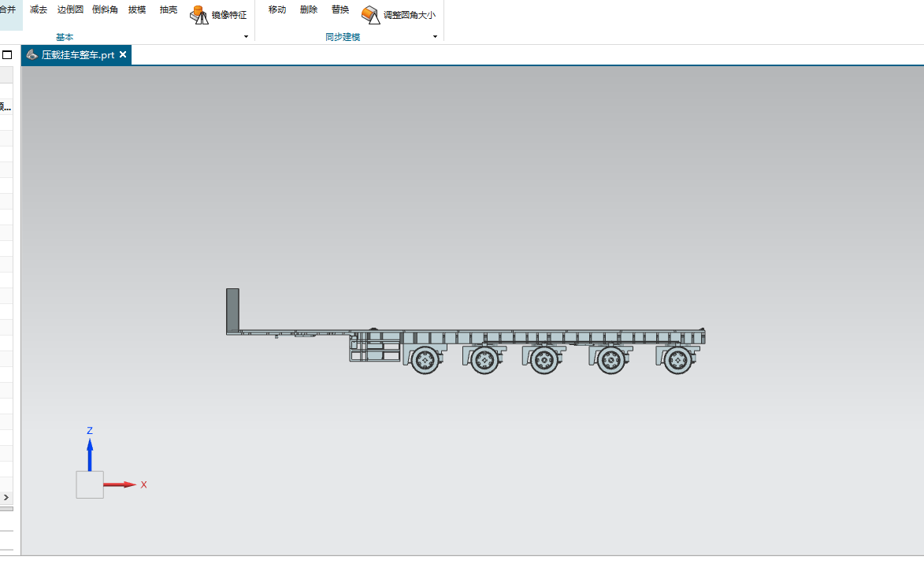Click the Mirror Feature (镜像特征) icon
The width and height of the screenshot is (924, 564).
point(199,15)
